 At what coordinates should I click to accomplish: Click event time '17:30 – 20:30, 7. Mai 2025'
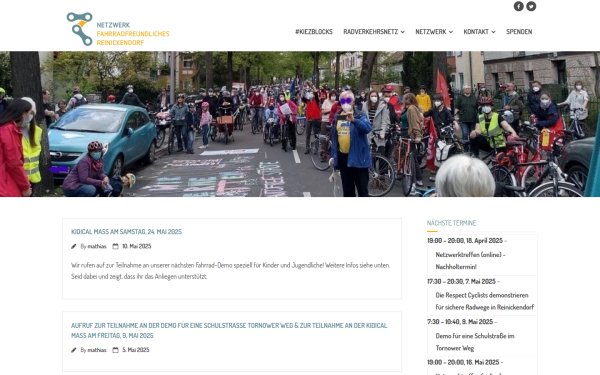point(461,282)
